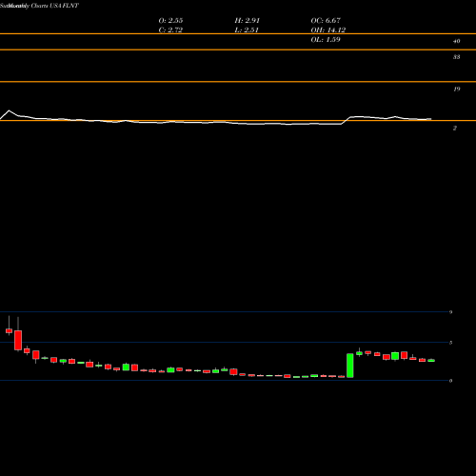Image resolution: width=476 pixels, height=476 pixels.
Task: Click the tallest green candlestick
Action: 350,366
